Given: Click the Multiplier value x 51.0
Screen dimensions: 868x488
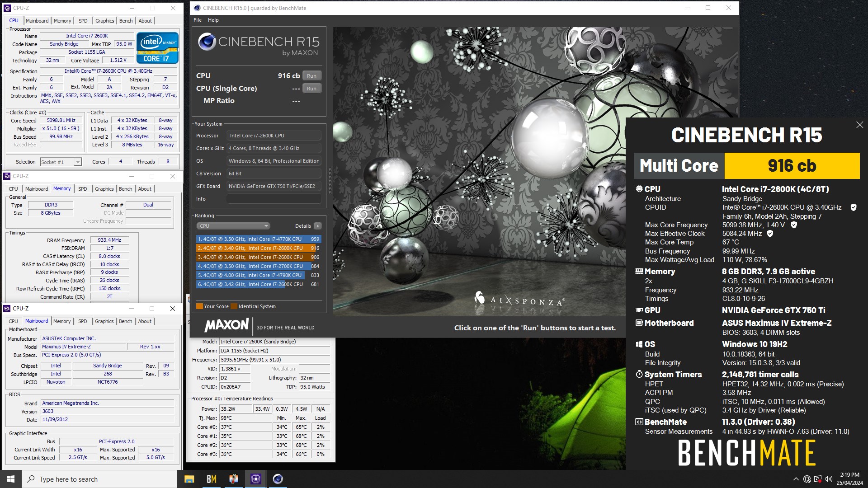Looking at the screenshot, I should pos(61,129).
